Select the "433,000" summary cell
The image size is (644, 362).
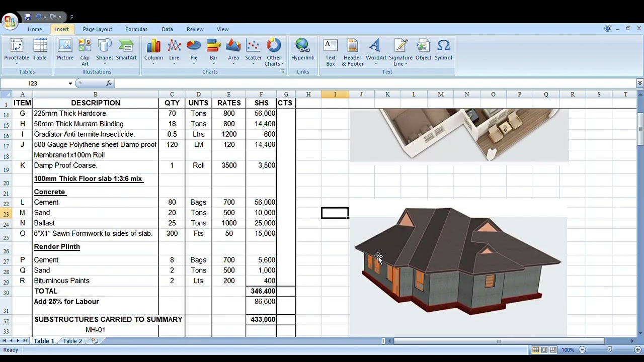(x=261, y=319)
